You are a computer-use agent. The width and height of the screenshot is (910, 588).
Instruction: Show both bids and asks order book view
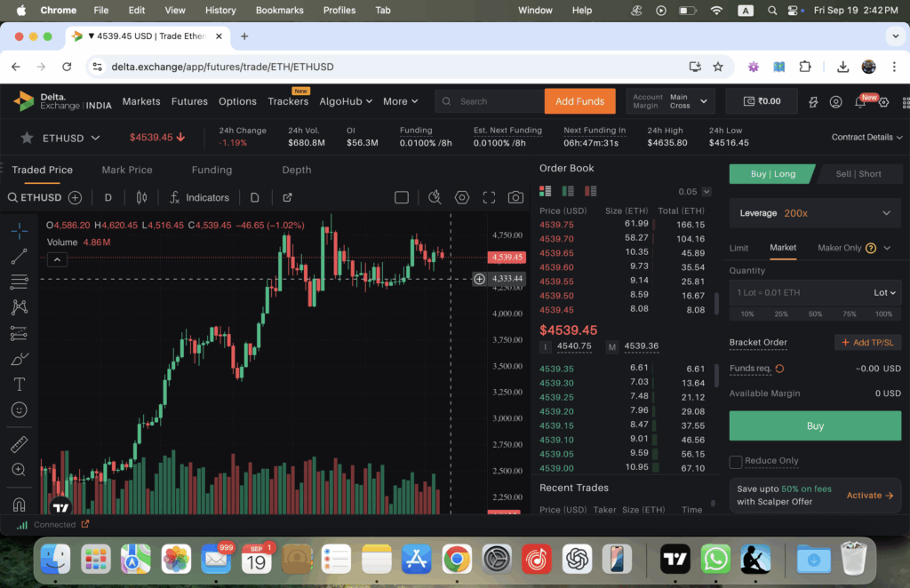pyautogui.click(x=545, y=191)
